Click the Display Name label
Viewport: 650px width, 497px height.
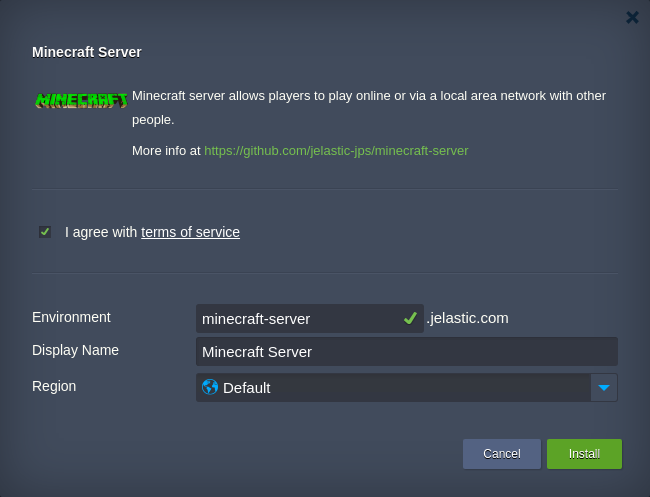[75, 350]
